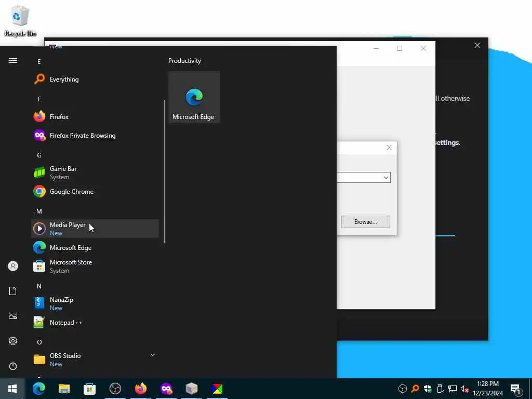
Task: Open network status tray icon
Action: [x=453, y=389]
